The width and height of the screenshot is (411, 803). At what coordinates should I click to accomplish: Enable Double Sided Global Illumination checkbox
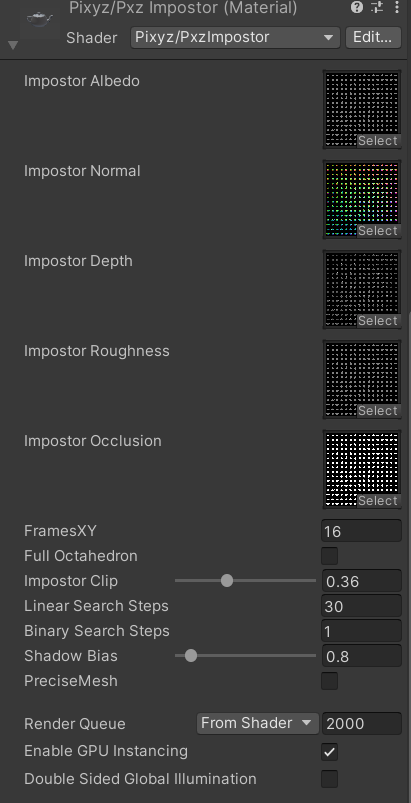click(x=330, y=779)
